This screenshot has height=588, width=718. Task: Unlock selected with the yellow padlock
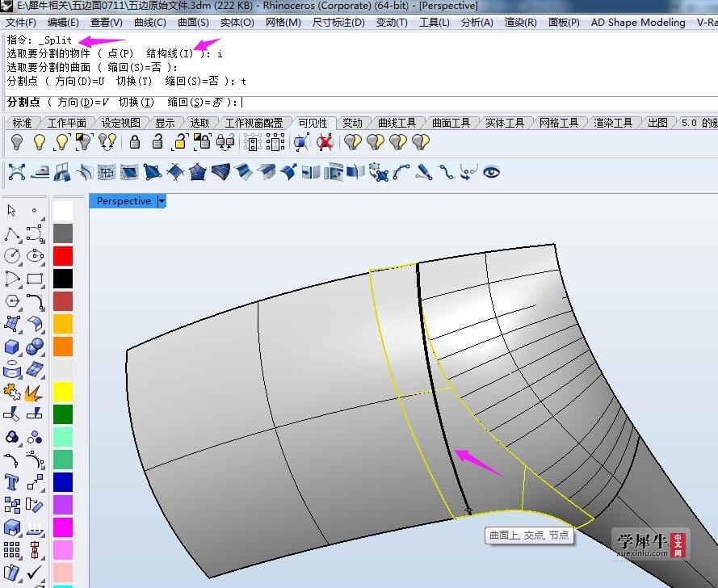tap(180, 142)
